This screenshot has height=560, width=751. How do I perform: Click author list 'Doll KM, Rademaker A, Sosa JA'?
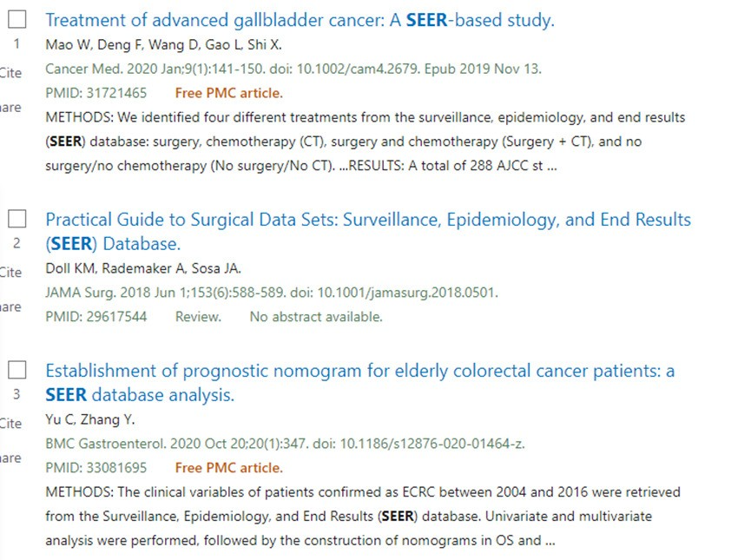(143, 268)
